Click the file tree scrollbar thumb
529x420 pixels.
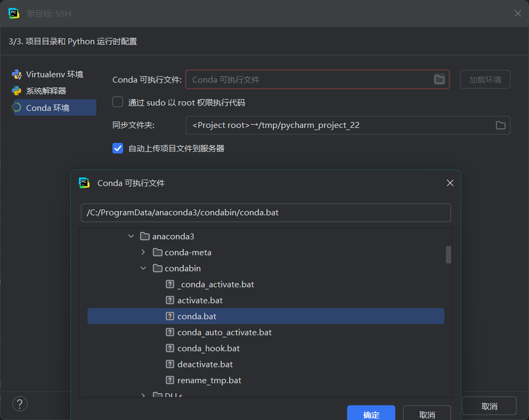point(449,255)
